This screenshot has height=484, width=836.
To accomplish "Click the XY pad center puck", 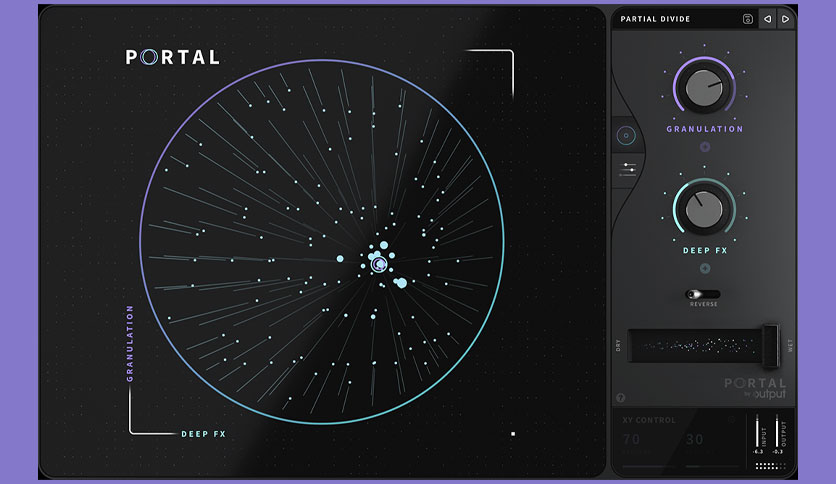I will [379, 264].
